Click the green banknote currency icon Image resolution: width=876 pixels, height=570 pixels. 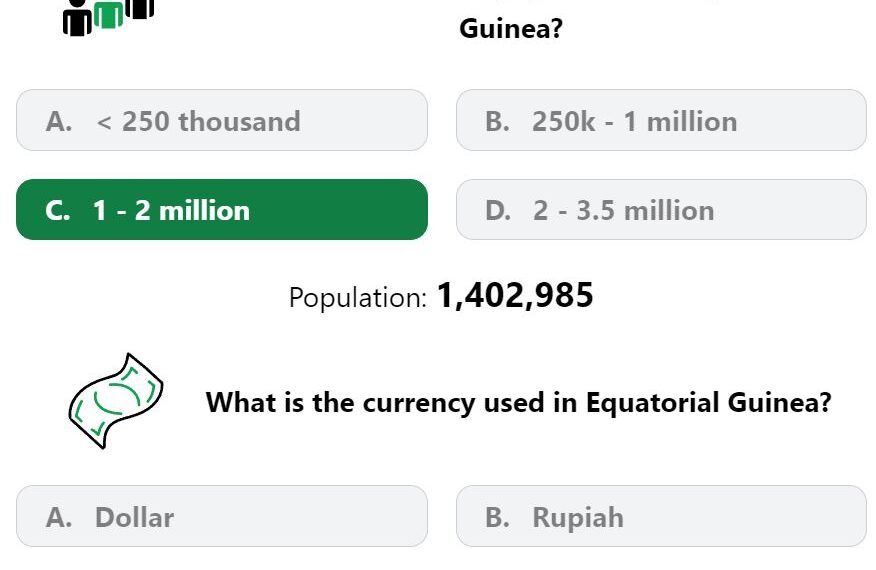[116, 401]
